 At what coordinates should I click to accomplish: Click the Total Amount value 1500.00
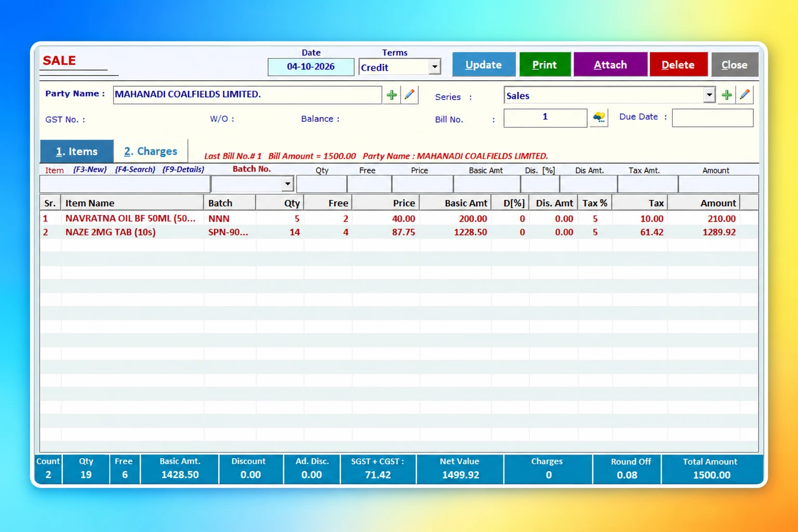(x=712, y=474)
